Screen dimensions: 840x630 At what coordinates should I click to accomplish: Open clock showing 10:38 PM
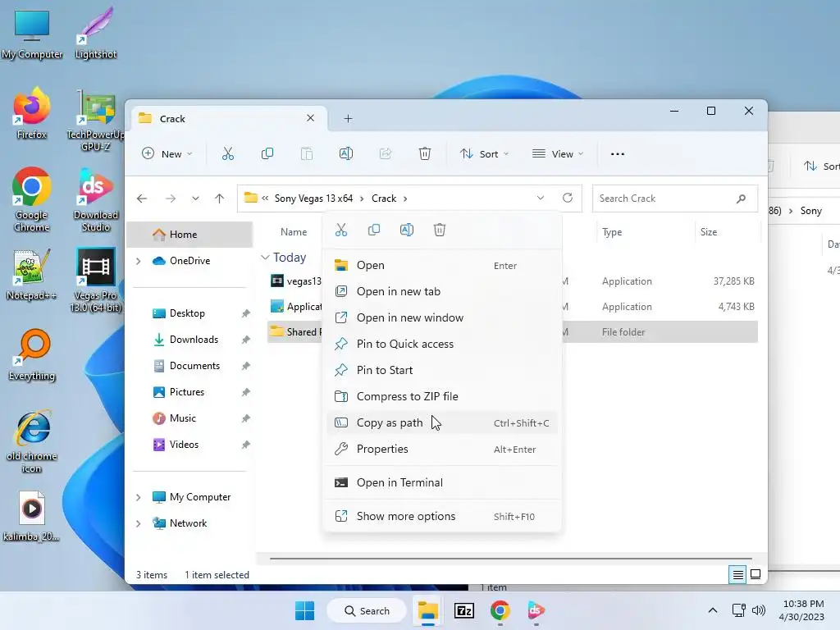802,610
